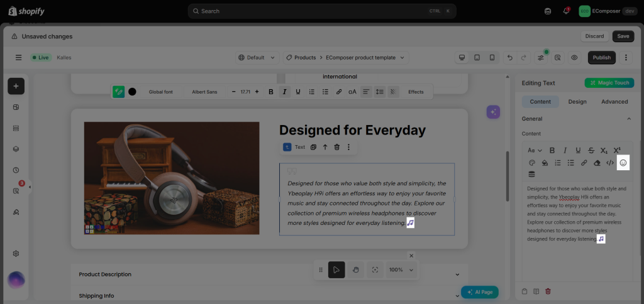Discard unsaved changes
This screenshot has width=644, height=304.
[x=594, y=36]
